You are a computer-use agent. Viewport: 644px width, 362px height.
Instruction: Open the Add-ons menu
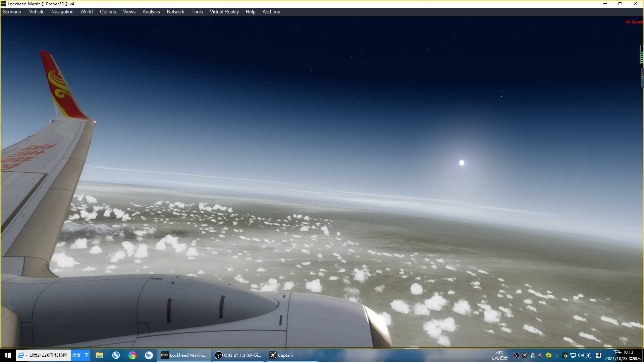pos(271,12)
